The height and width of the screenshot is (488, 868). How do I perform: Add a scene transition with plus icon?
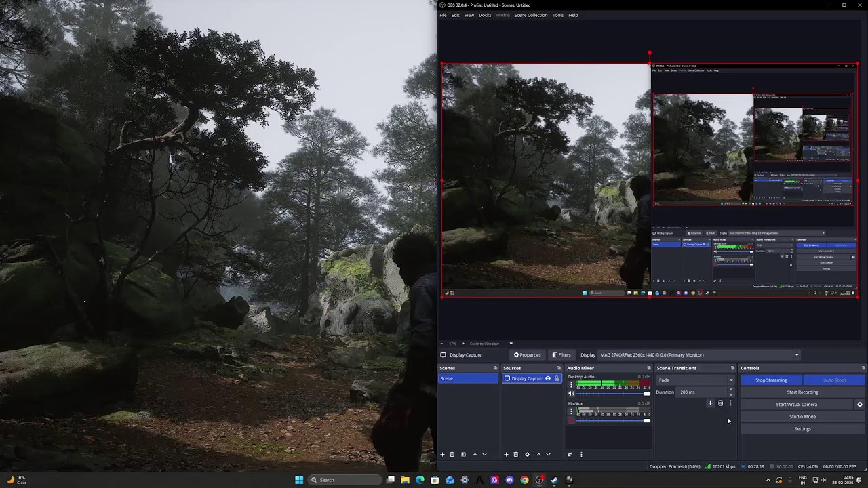710,403
